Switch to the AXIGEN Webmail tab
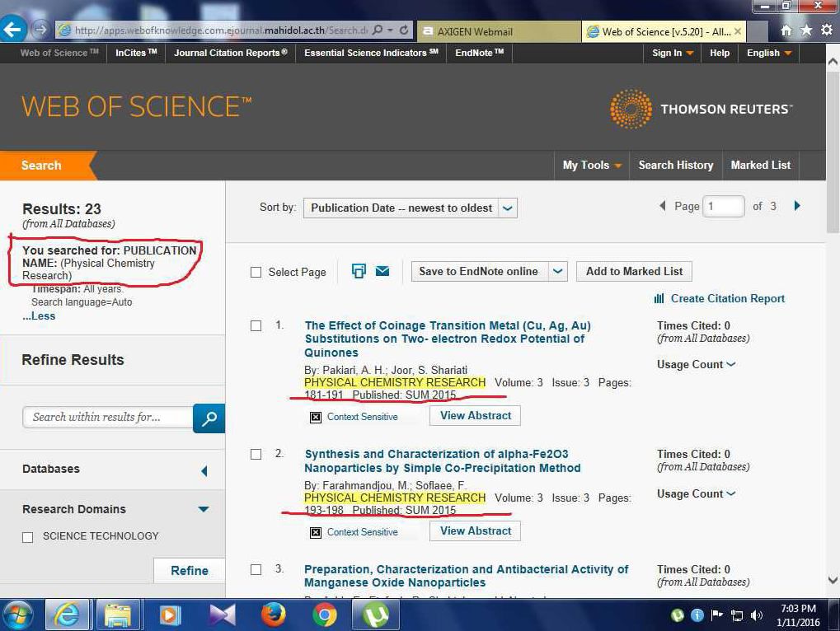The width and height of the screenshot is (840, 631). pyautogui.click(x=499, y=31)
